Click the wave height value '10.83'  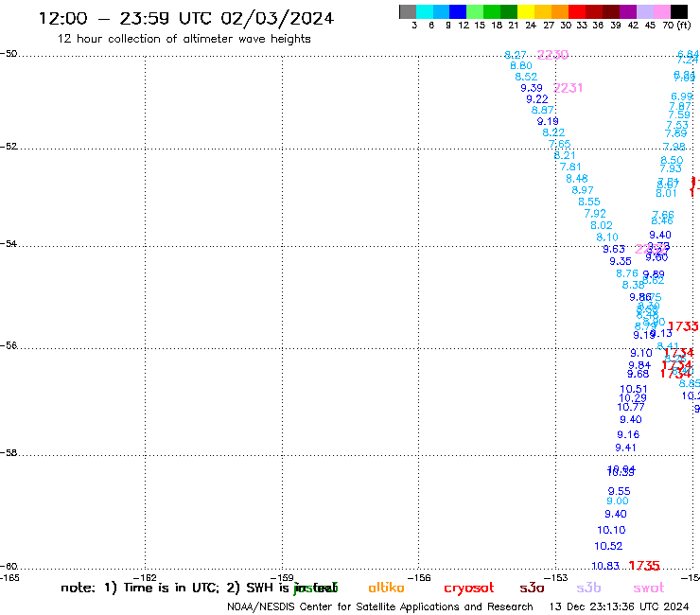click(x=605, y=567)
